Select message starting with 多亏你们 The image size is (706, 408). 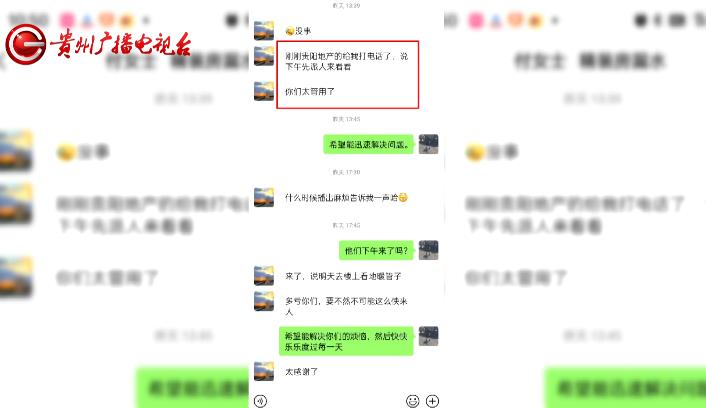tap(346, 306)
